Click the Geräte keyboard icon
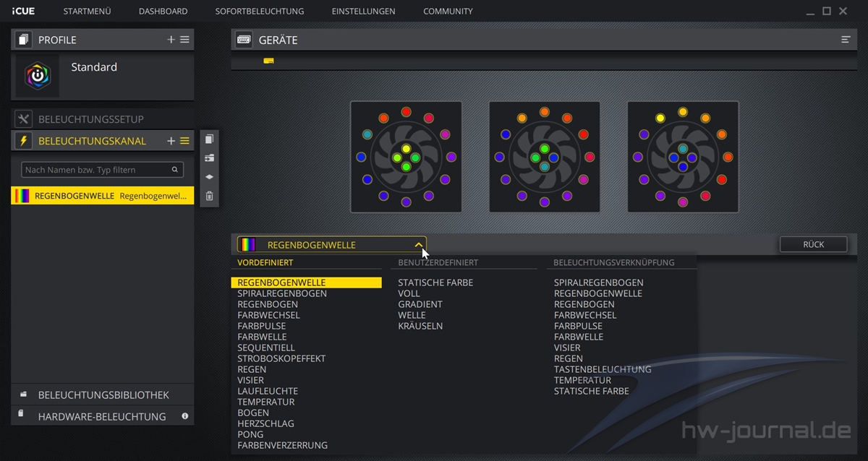Screen dimensions: 868x461 [x=244, y=40]
